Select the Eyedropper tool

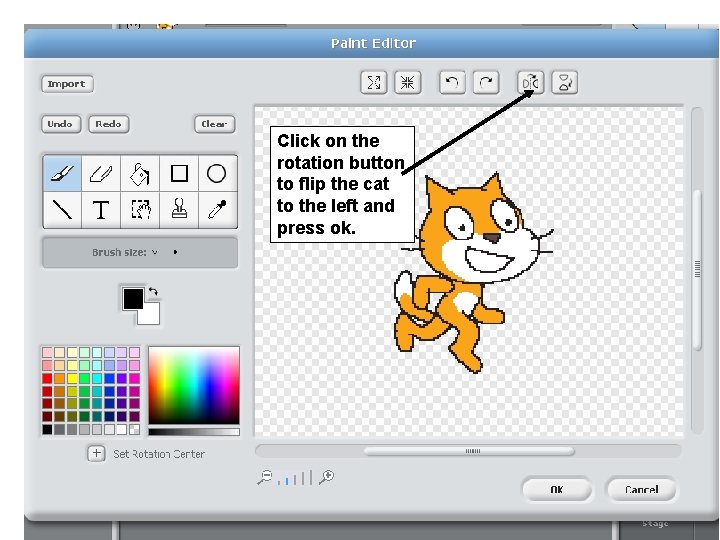click(218, 210)
